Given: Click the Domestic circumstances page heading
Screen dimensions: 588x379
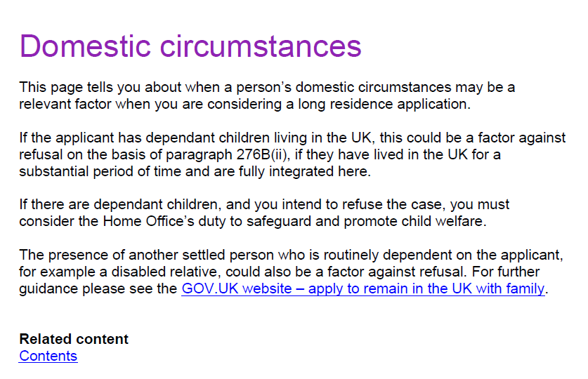Looking at the screenshot, I should (x=190, y=46).
